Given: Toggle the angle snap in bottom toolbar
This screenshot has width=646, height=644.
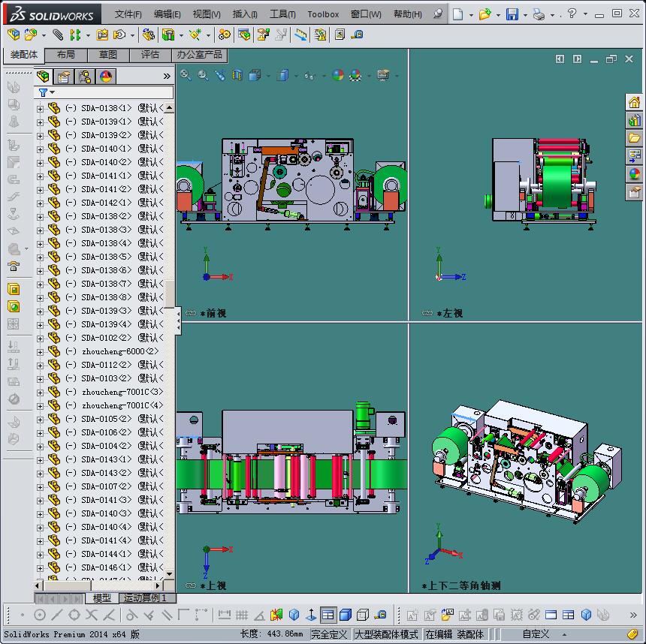Looking at the screenshot, I should pyautogui.click(x=259, y=615).
